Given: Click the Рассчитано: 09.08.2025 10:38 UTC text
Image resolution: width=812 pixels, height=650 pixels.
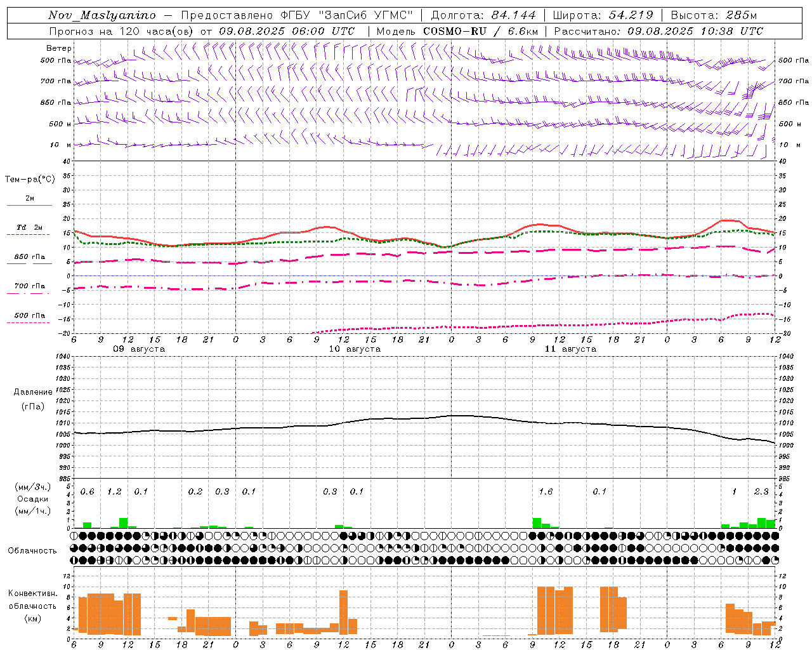Looking at the screenshot, I should coord(658,31).
